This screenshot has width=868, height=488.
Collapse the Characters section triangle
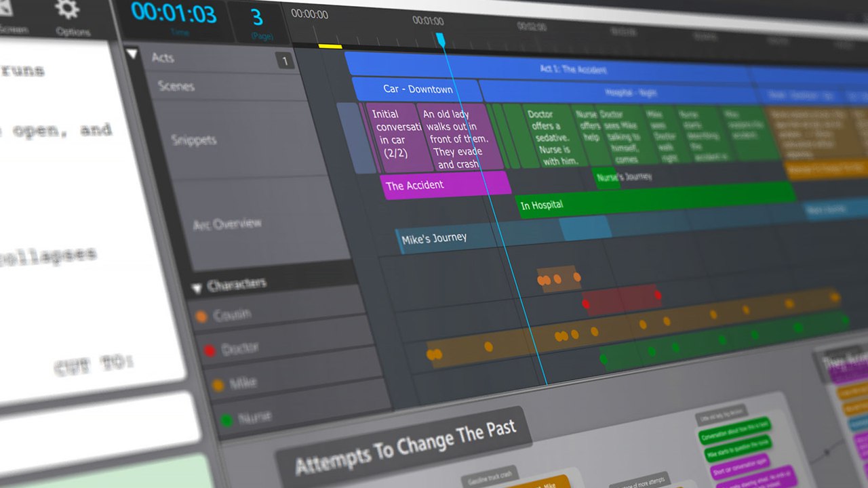(197, 289)
